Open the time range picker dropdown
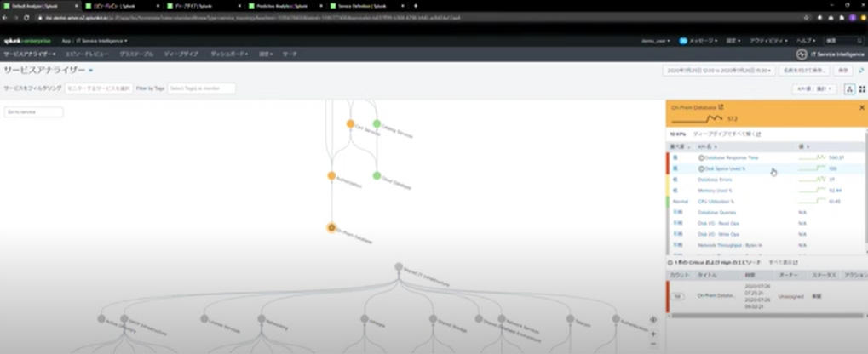 719,71
